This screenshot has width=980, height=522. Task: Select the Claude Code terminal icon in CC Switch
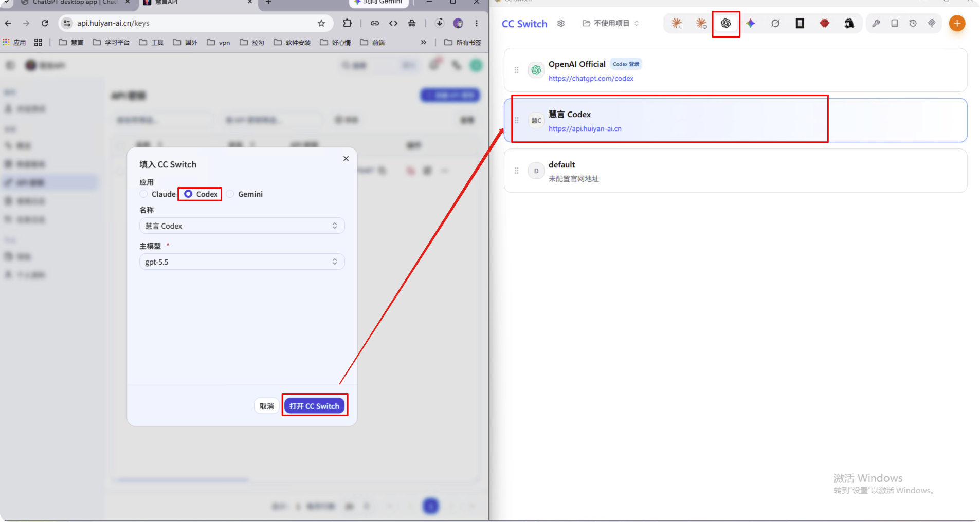[677, 23]
